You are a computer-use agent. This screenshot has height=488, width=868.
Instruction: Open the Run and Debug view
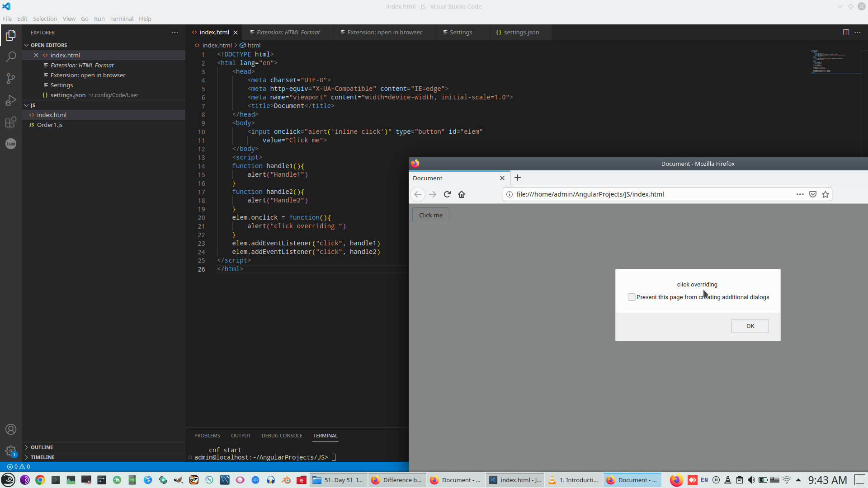click(11, 100)
